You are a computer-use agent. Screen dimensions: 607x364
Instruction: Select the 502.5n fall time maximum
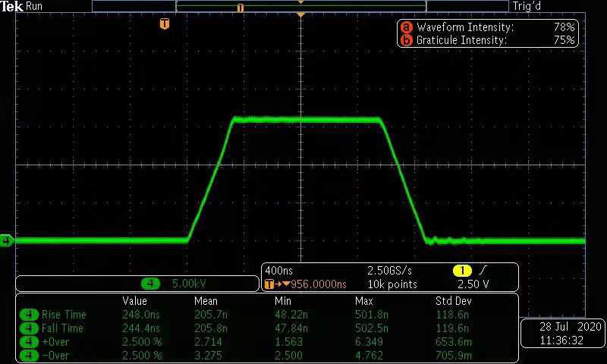372,328
